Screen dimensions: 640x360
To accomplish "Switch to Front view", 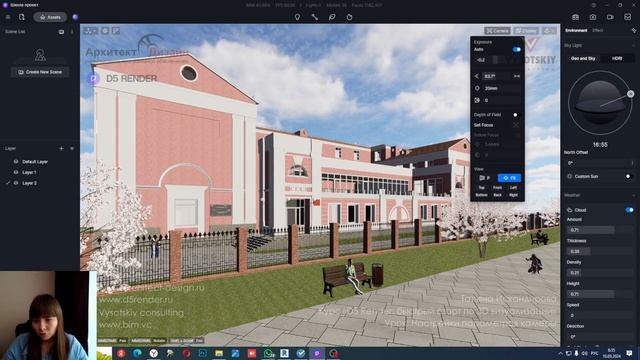I will [x=497, y=188].
